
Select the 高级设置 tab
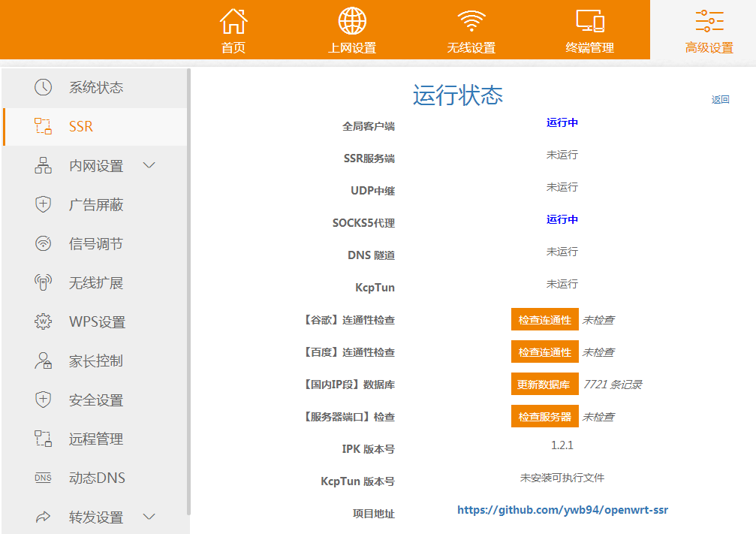coord(709,30)
